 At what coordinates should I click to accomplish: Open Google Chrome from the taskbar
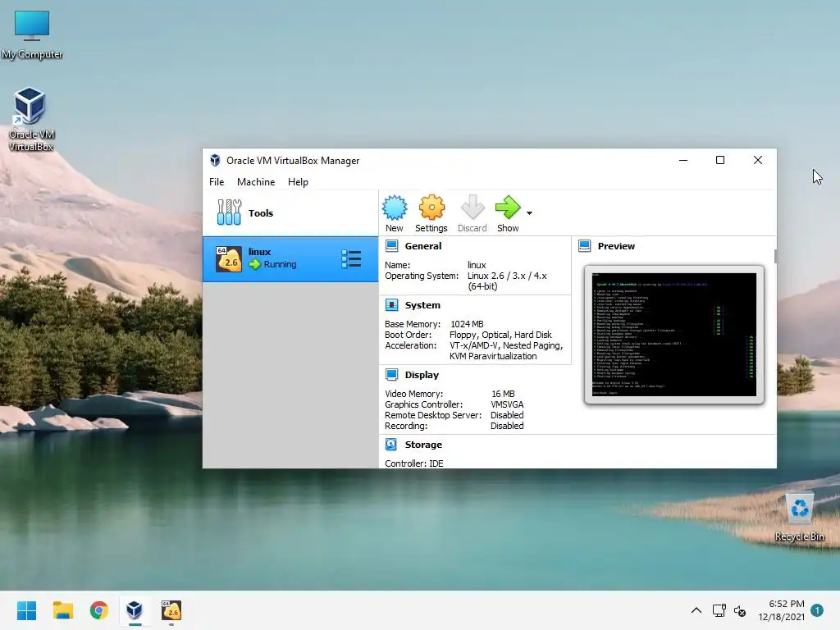coord(99,610)
